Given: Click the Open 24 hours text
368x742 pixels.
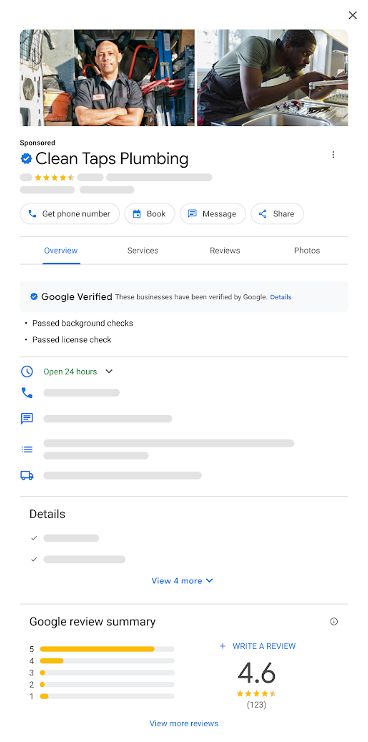Looking at the screenshot, I should (x=70, y=371).
